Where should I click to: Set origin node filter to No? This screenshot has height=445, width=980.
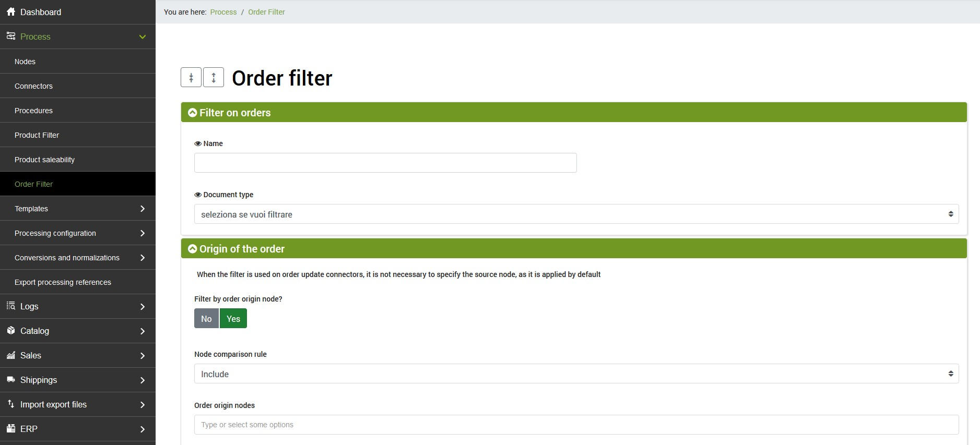point(206,319)
